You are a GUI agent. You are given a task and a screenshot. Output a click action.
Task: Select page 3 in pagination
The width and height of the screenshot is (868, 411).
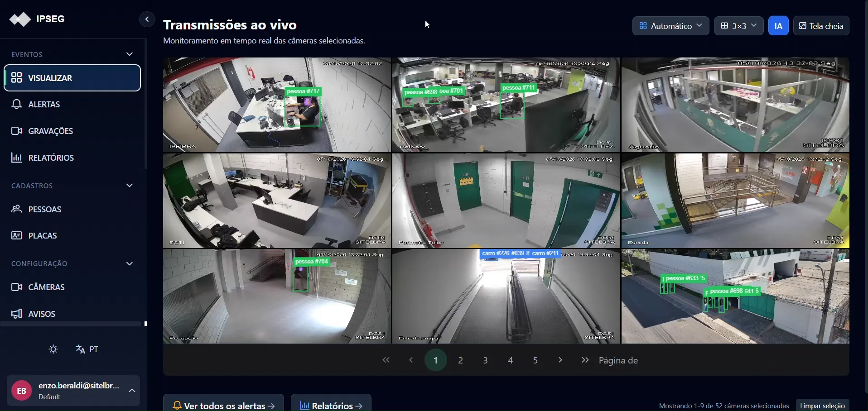486,360
